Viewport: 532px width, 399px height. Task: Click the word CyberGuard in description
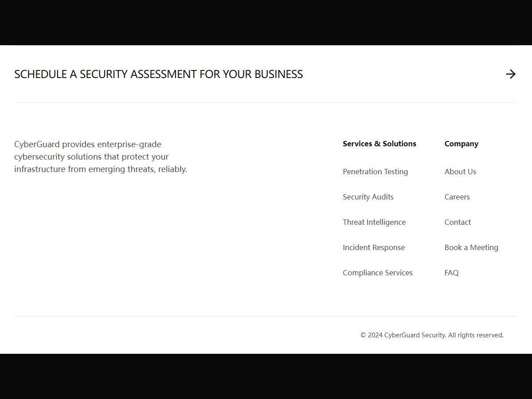(37, 144)
